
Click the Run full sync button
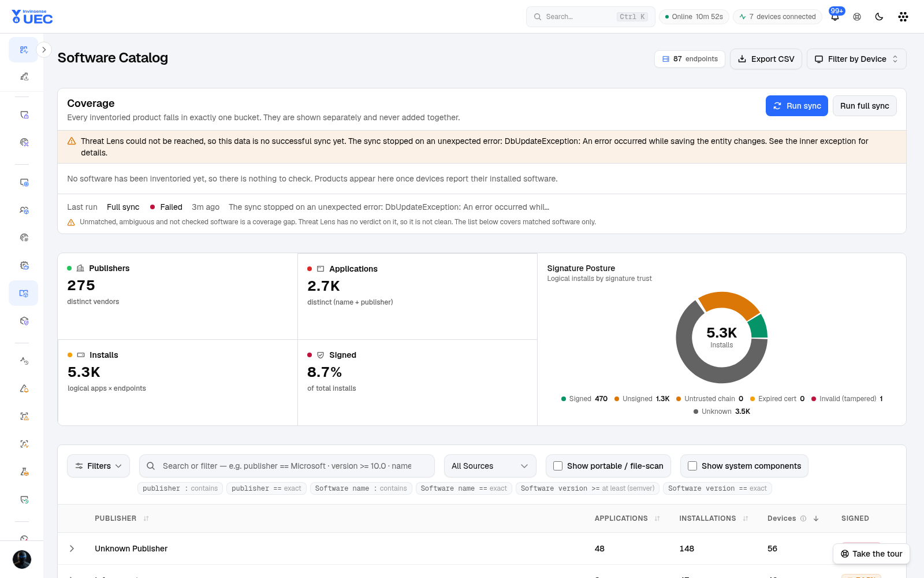pos(865,106)
